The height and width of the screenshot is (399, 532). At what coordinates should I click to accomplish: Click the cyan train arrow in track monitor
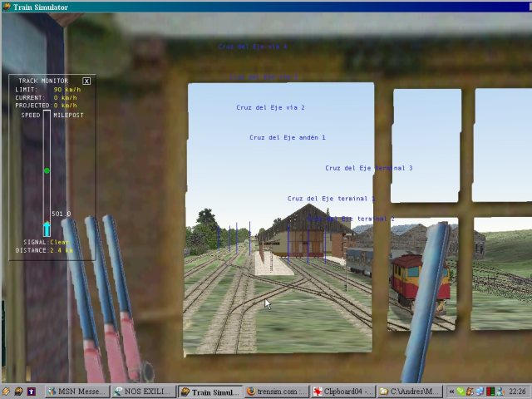pyautogui.click(x=47, y=229)
